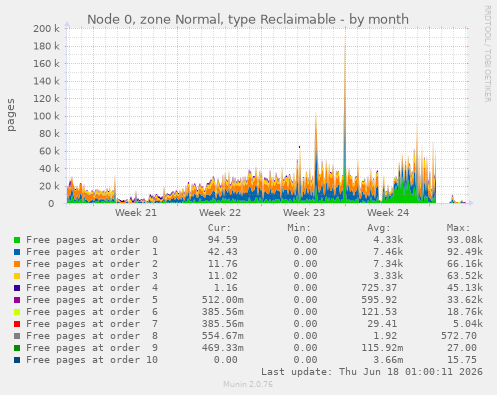The width and height of the screenshot is (497, 395).
Task: Click average value 4.33k for order 0
Action: (x=388, y=240)
